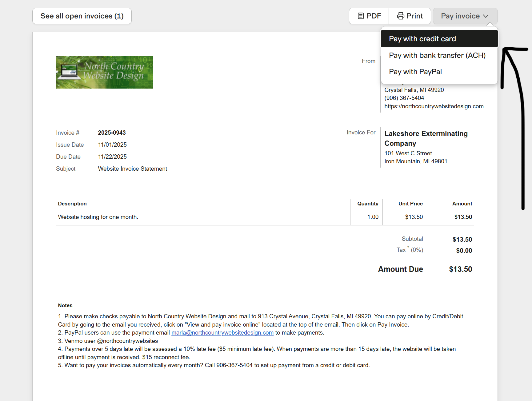This screenshot has height=401, width=532.
Task: Choose Pay with bank transfer (ACH)
Action: coord(437,55)
